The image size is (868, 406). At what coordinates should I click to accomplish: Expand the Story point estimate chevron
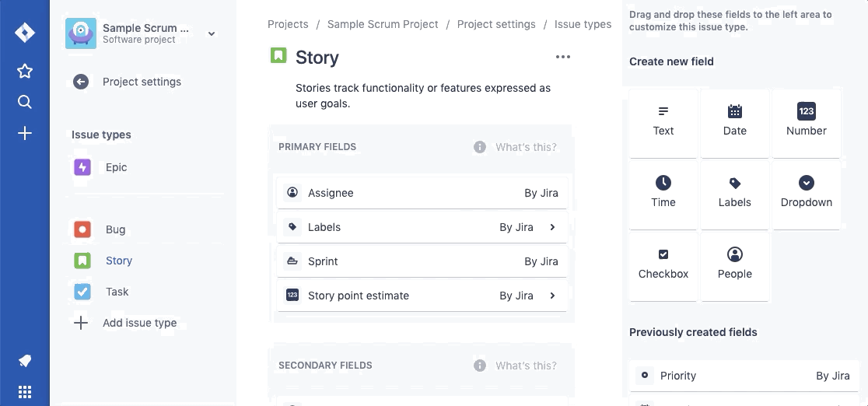pyautogui.click(x=552, y=296)
